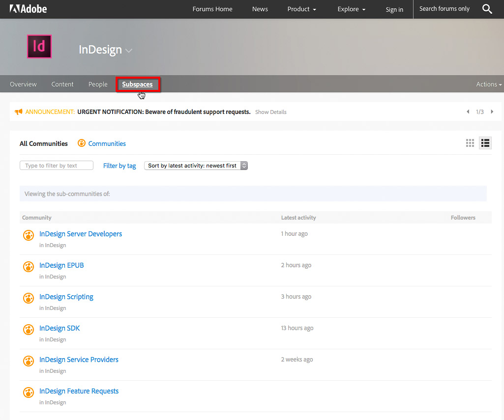Click the announcement megaphone icon
504x420 pixels.
[x=18, y=112]
